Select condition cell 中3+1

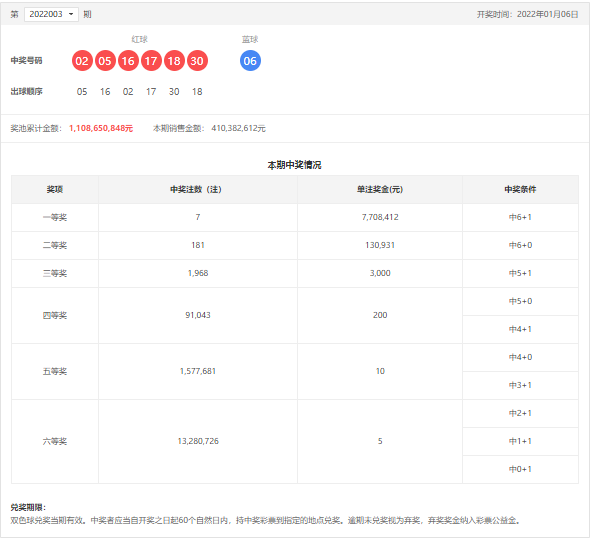(520, 385)
